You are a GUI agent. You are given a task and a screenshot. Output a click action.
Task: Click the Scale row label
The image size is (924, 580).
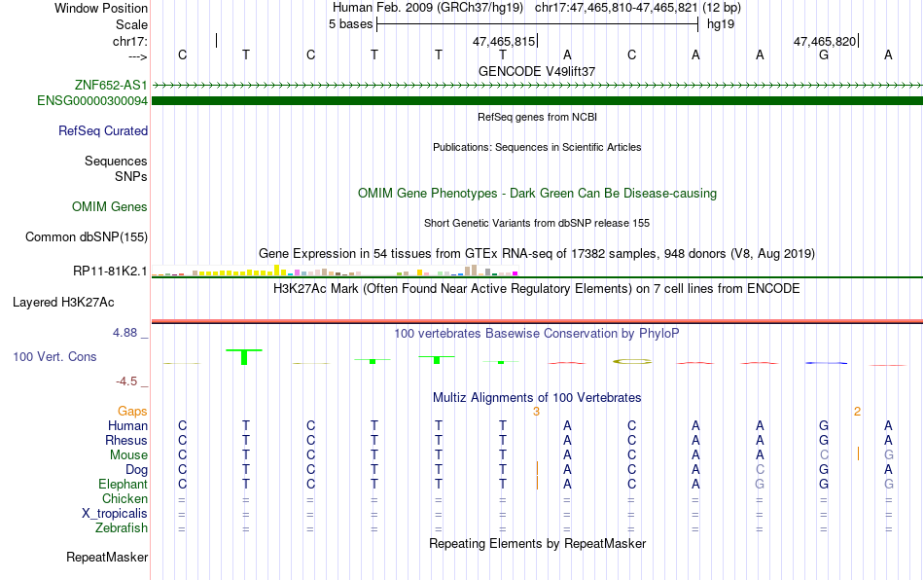click(x=132, y=24)
